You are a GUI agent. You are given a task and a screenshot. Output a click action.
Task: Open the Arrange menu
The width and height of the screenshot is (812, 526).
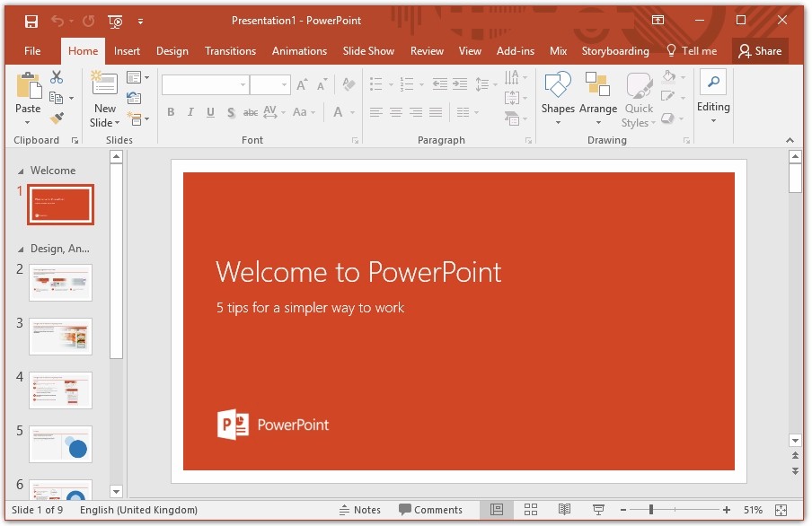597,99
